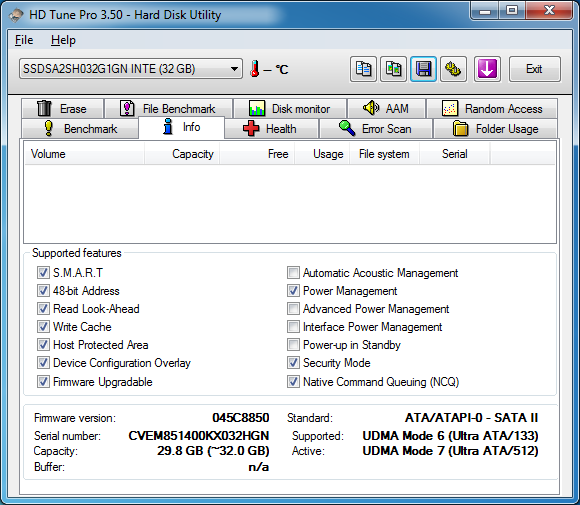Toggle the Native Command Queuing checkbox
Screen dimensions: 580x505
[293, 382]
